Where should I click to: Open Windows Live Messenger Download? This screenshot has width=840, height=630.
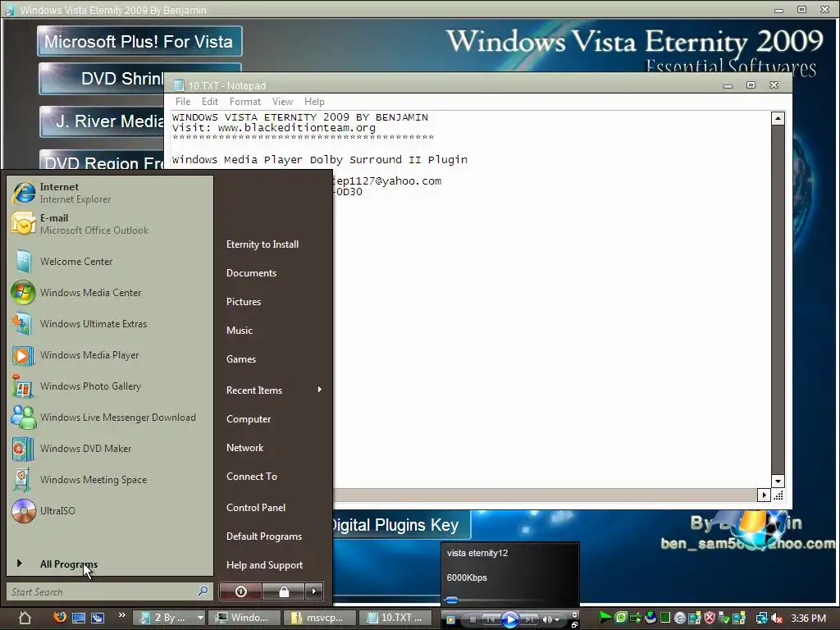pyautogui.click(x=110, y=418)
